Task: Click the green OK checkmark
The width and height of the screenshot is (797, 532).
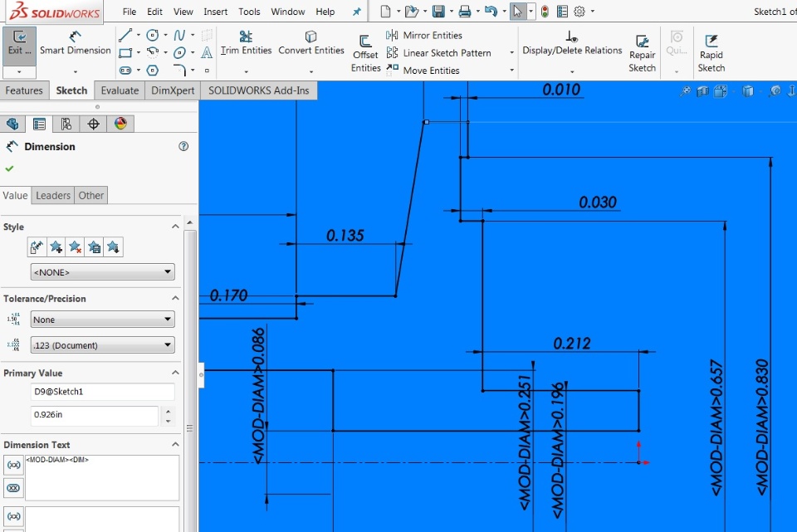Action: (x=9, y=168)
